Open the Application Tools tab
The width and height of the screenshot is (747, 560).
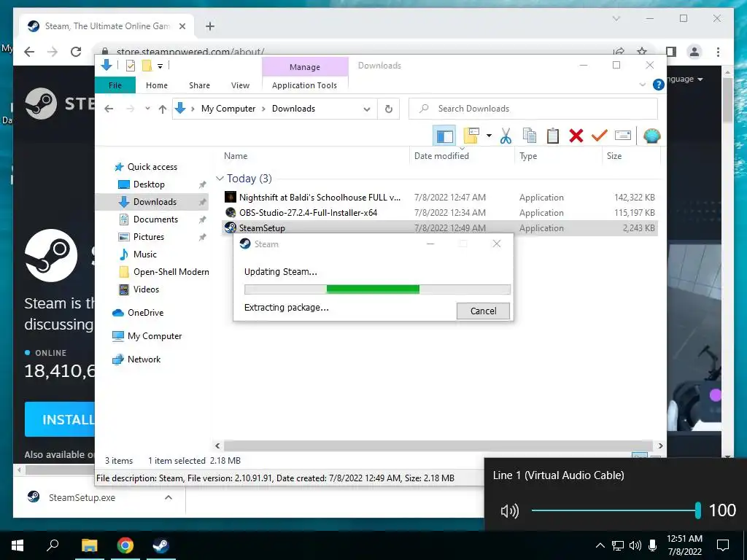pos(304,85)
